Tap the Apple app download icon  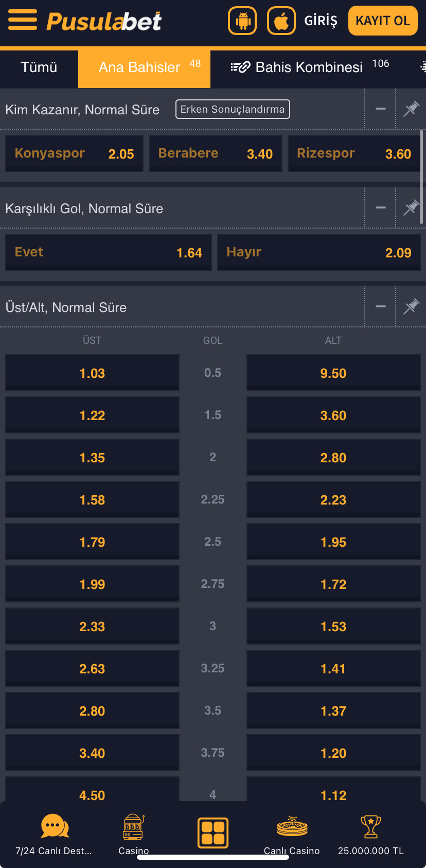tap(281, 21)
